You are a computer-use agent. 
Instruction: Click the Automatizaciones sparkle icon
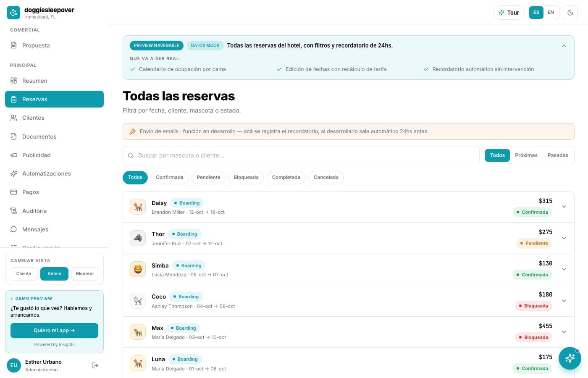[13, 173]
